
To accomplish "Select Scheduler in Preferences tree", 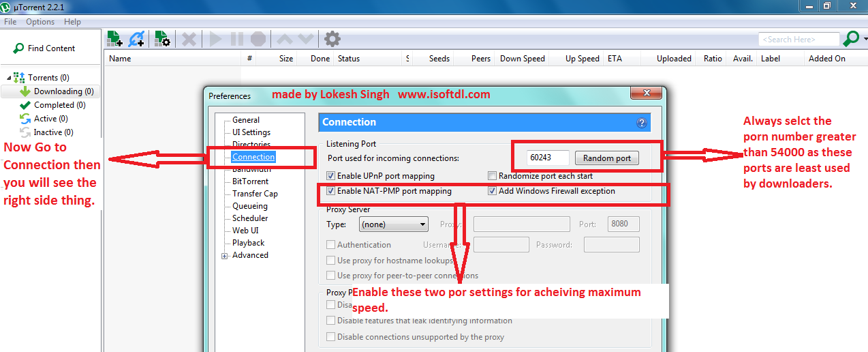I will click(250, 218).
